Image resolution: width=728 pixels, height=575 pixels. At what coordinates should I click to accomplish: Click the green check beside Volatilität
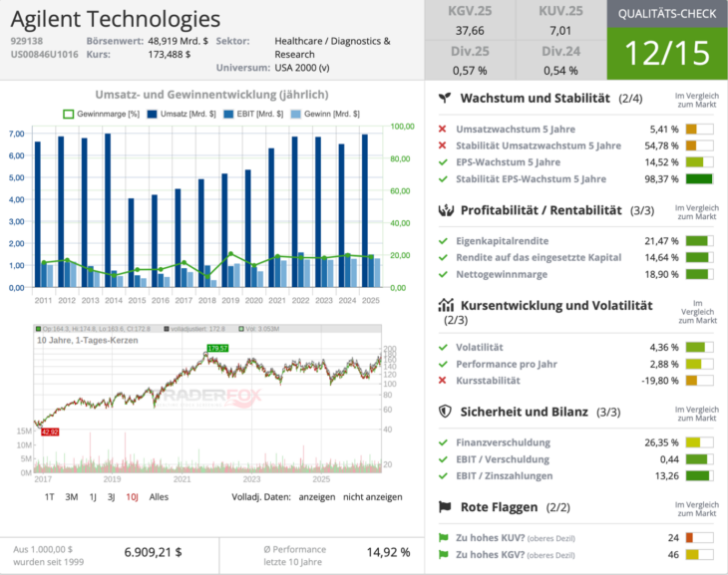coord(443,347)
